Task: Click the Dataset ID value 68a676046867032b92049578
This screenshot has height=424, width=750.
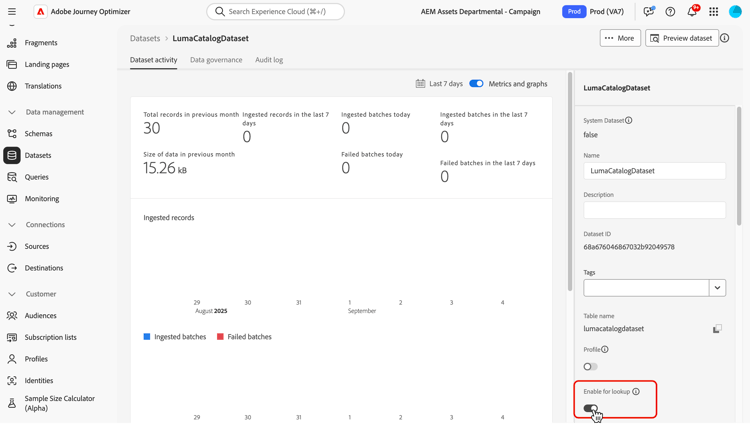Action: click(629, 247)
